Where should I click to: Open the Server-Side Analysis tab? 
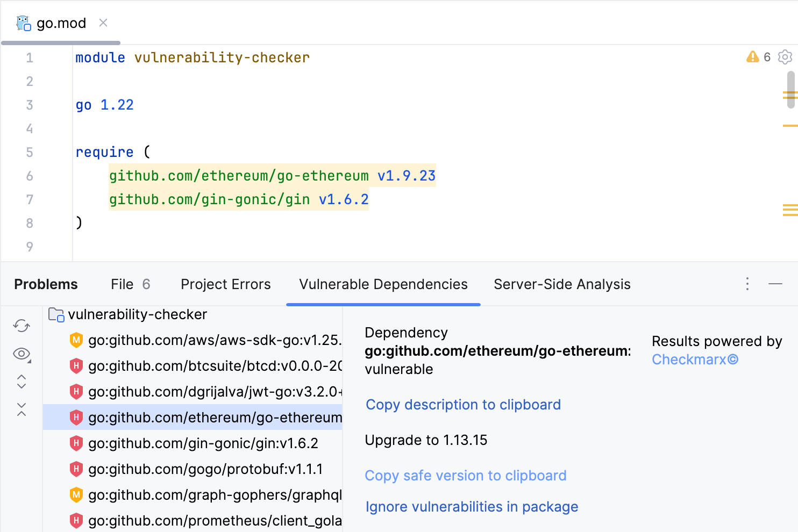tap(562, 284)
